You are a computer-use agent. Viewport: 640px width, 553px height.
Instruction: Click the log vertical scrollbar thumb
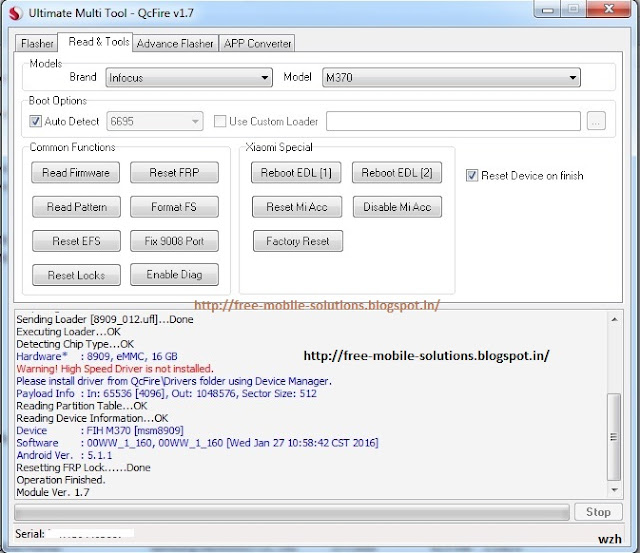[x=614, y=437]
